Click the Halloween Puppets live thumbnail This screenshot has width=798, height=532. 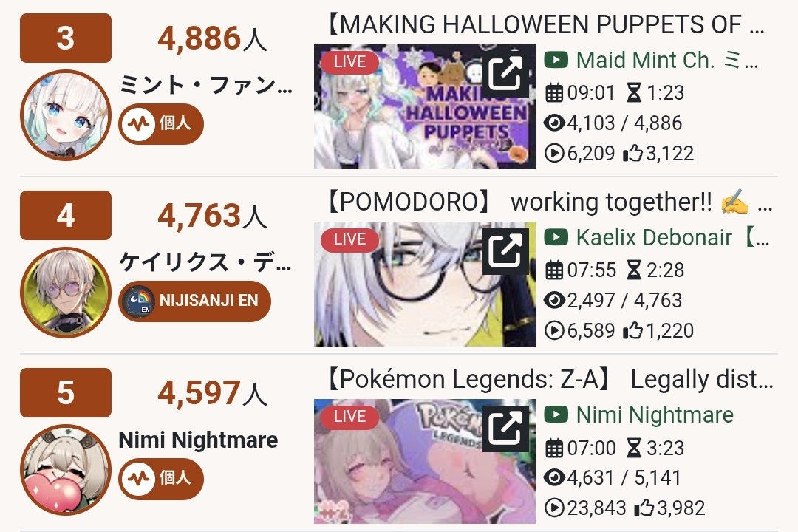click(x=424, y=107)
